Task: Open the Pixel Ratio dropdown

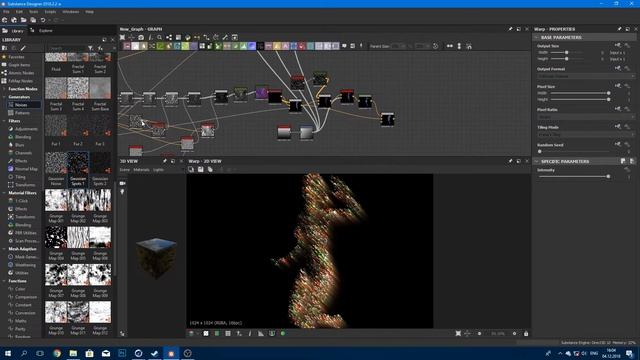Action: coord(586,117)
